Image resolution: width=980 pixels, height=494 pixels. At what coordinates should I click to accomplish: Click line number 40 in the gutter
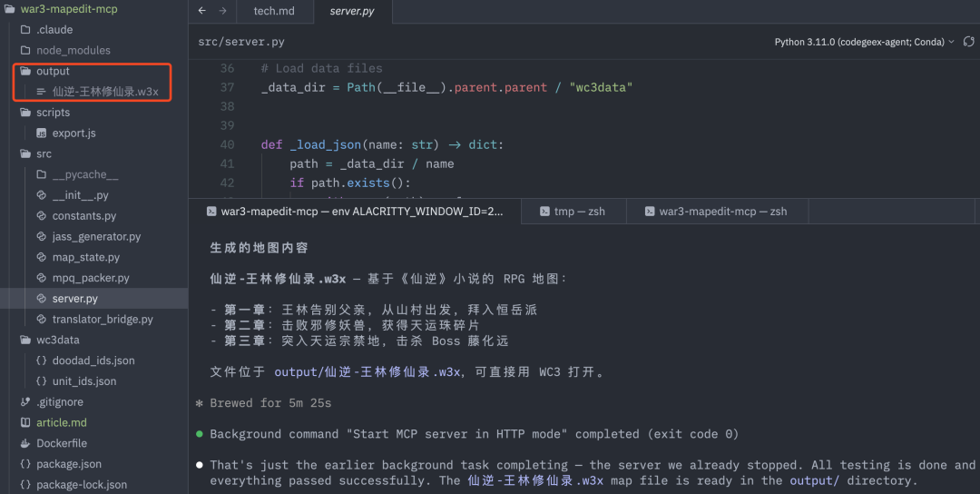coord(227,144)
